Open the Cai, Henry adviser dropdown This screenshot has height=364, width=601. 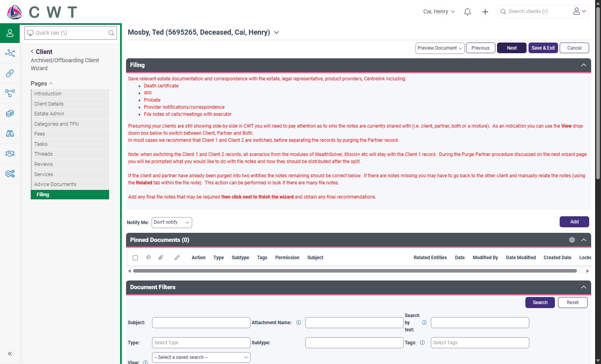point(439,11)
